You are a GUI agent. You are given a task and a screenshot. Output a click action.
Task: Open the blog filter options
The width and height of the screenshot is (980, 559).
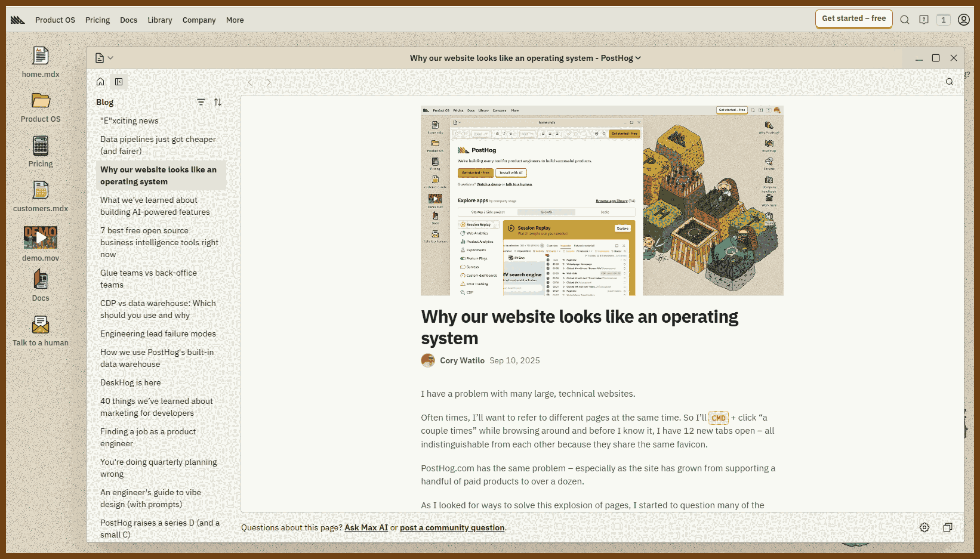click(201, 102)
